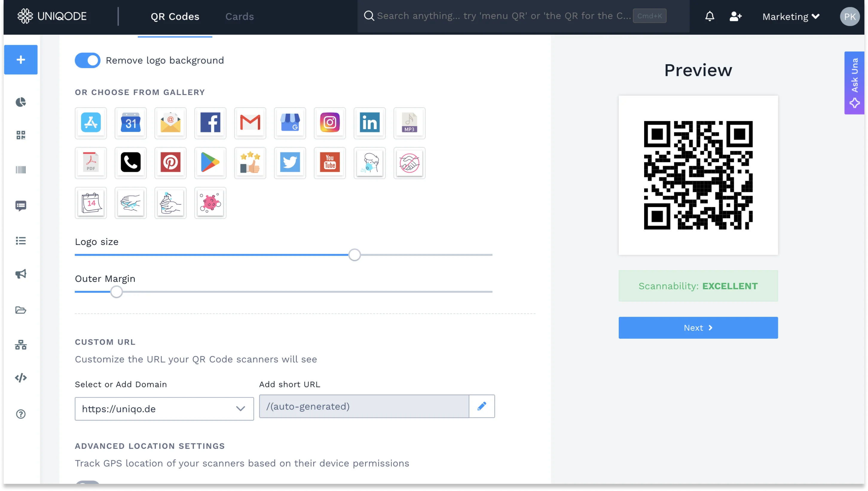The width and height of the screenshot is (868, 491).
Task: Choose the Google Calendar 31 logo
Action: coord(131,123)
